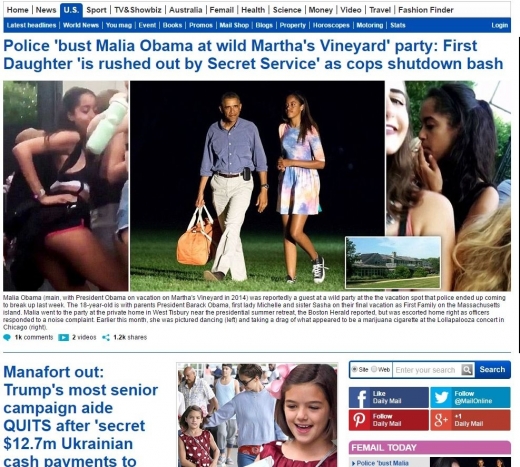Like Daily Mail via the Facebook icon

(x=360, y=397)
